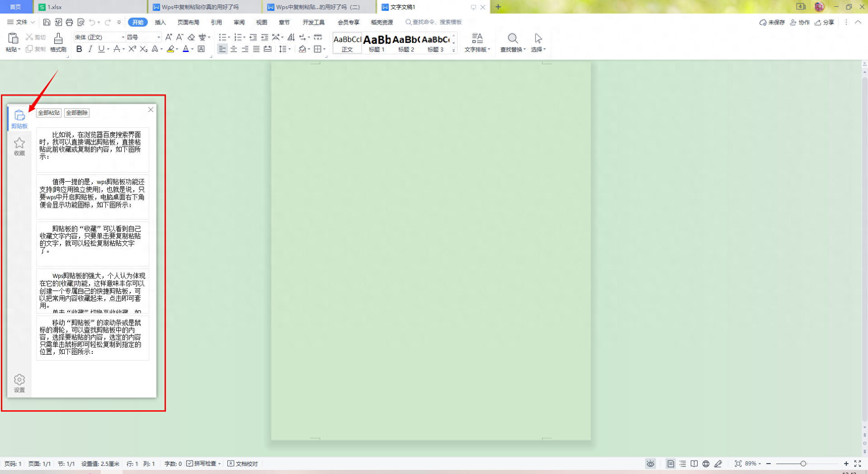Viewport: 868px width, 474px height.
Task: Click the 文字排版 icon
Action: (477, 38)
